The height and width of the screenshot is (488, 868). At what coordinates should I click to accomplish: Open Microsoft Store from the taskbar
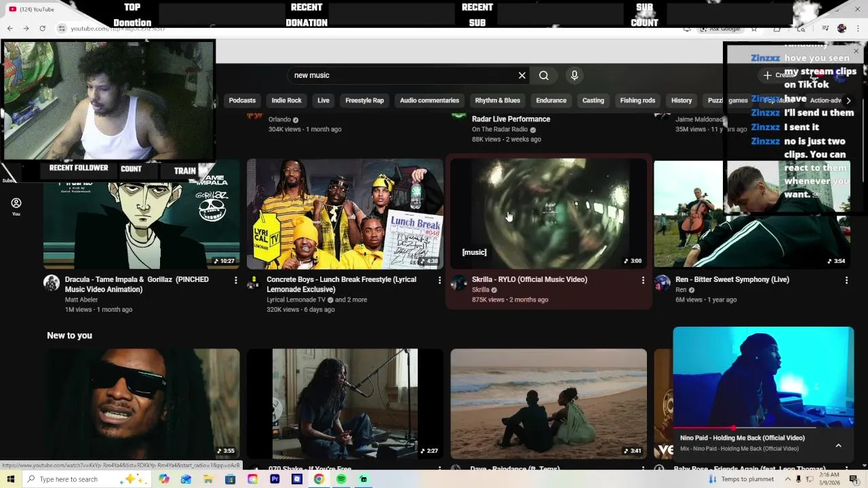coord(231,479)
